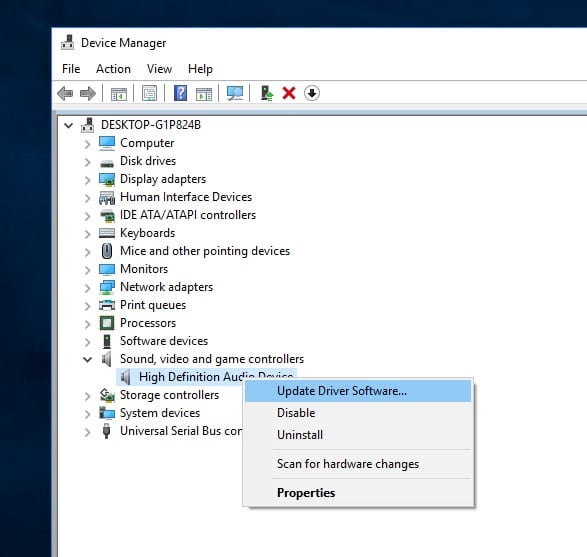Click the System devices folder icon
This screenshot has height=557, width=587.
pos(107,413)
